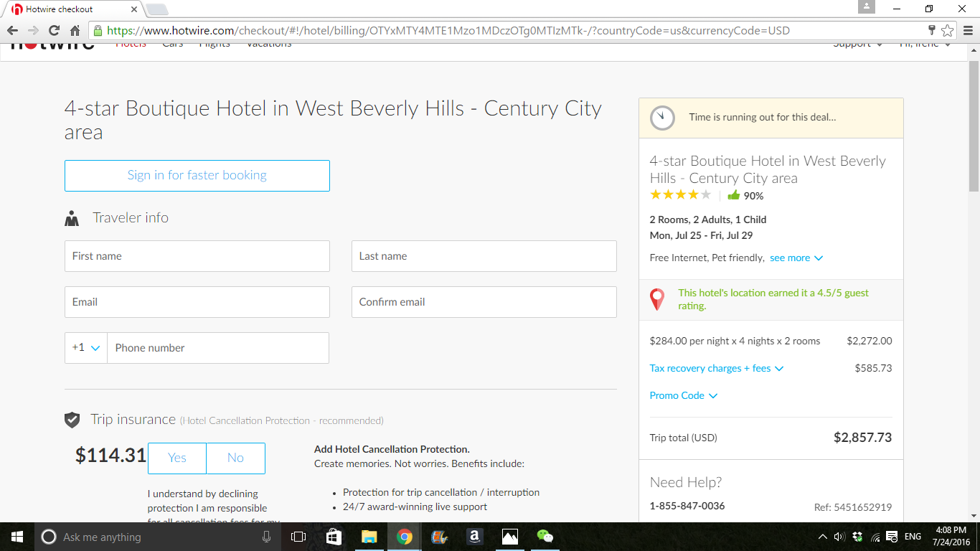The width and height of the screenshot is (980, 551).
Task: Click the browser back arrow
Action: pos(12,31)
